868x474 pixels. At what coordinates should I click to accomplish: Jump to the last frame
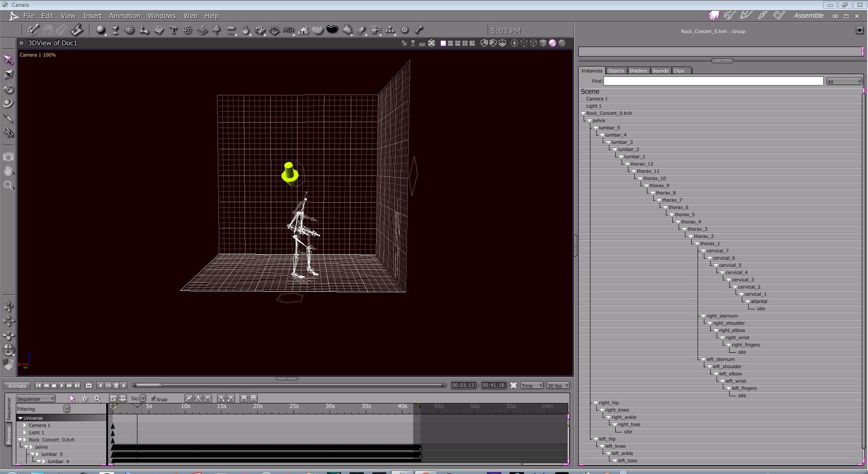pos(77,385)
